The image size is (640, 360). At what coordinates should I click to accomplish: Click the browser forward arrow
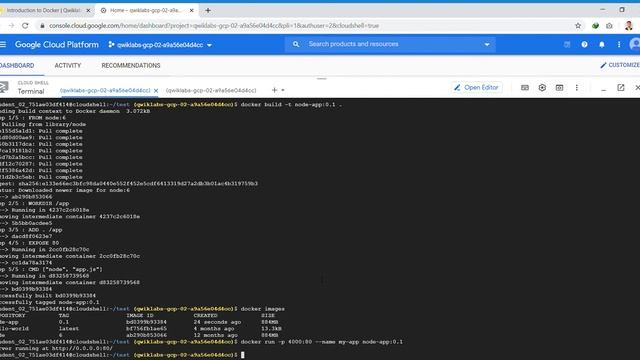tap(11, 25)
